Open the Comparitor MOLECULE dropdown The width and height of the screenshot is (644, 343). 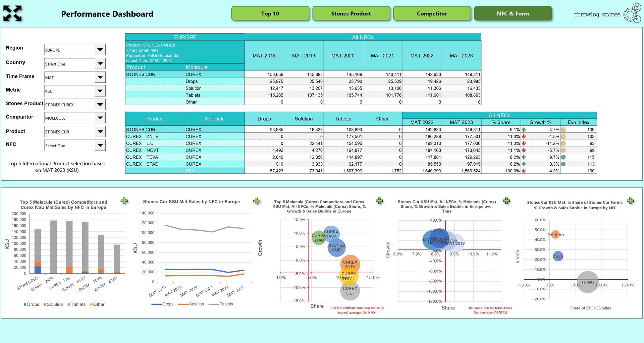tap(100, 118)
